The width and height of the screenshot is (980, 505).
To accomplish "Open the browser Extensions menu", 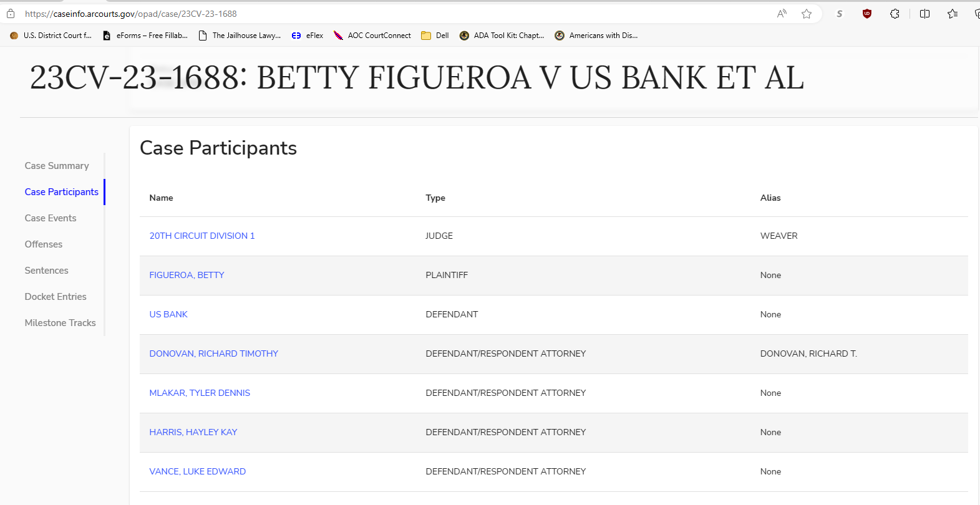I will (x=895, y=14).
